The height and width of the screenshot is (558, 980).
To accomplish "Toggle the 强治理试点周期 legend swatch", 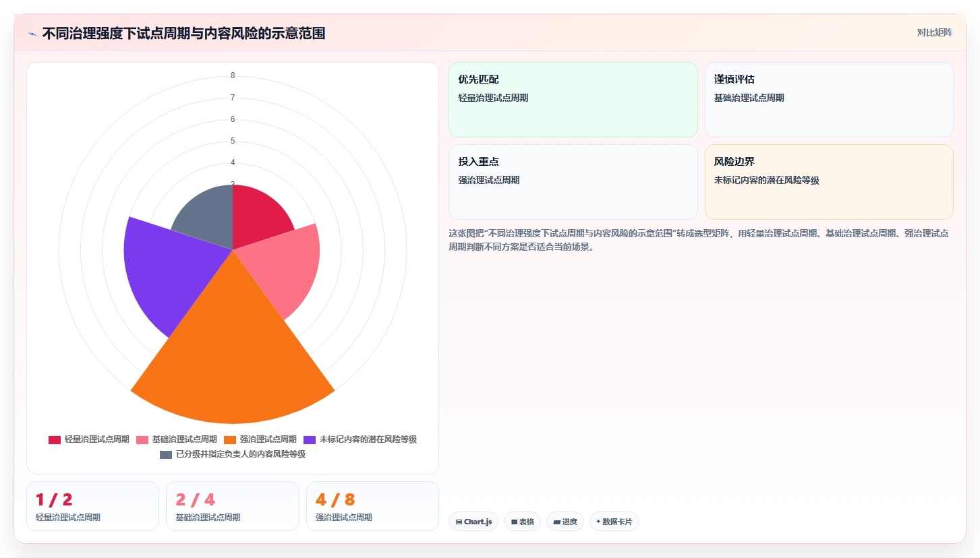I will tap(230, 439).
